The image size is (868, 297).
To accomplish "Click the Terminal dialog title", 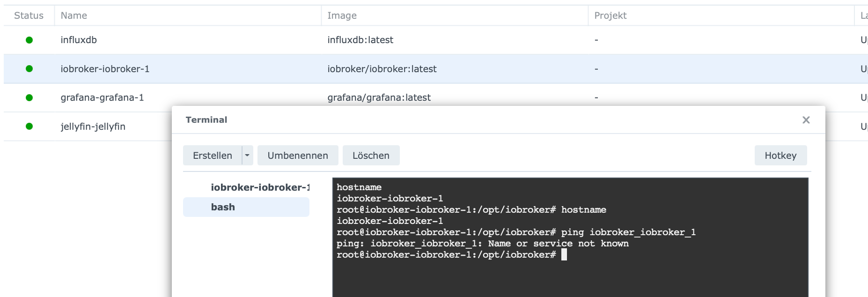I will (x=206, y=120).
